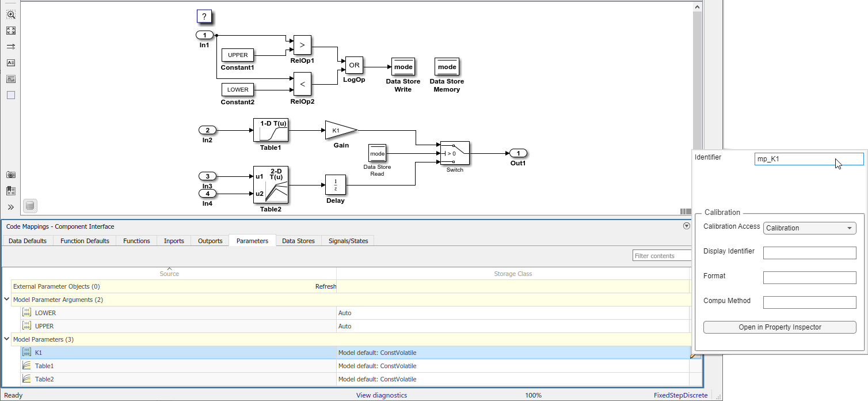Switch to the Data Stores tab
Image resolution: width=868 pixels, height=401 pixels.
coord(298,241)
